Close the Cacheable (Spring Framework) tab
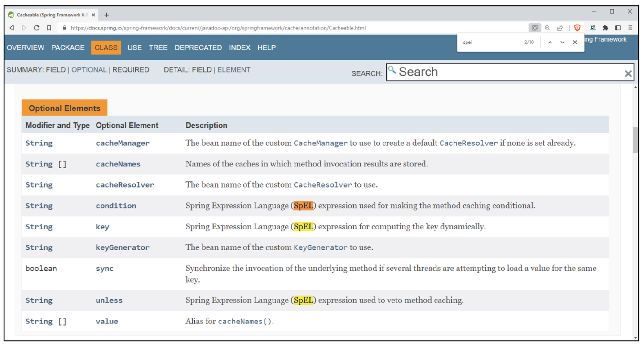 [x=93, y=15]
